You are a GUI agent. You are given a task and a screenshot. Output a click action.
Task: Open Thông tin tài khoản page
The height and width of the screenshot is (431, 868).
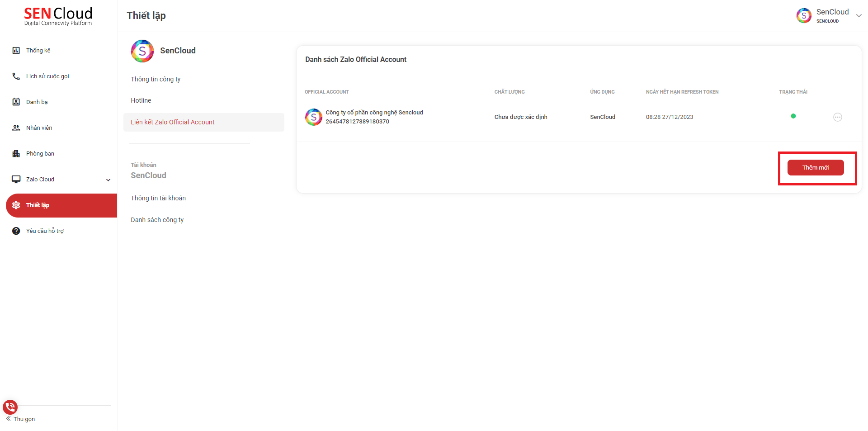point(158,198)
